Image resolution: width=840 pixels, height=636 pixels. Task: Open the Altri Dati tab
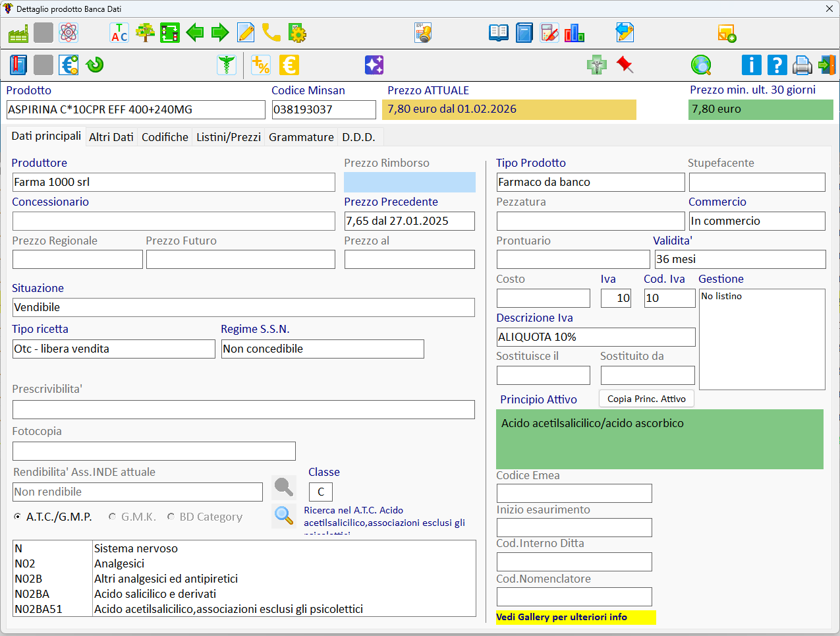coord(111,137)
